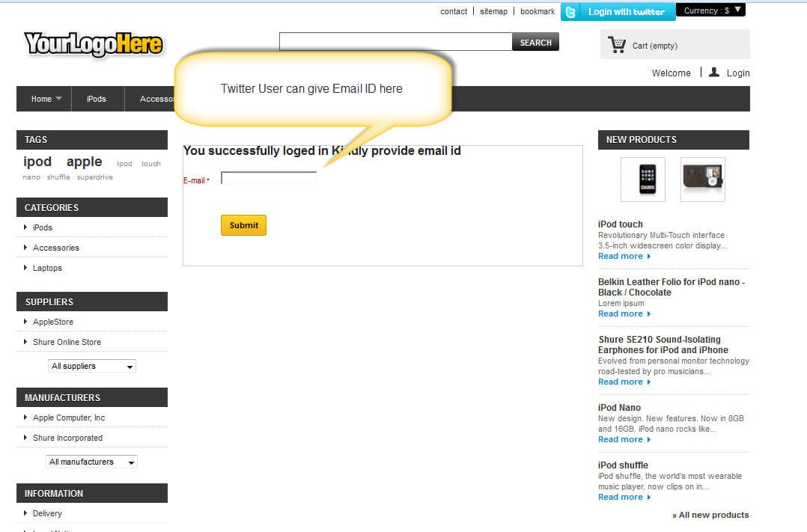
Task: Open the iPod shuffle product title
Action: coord(623,465)
